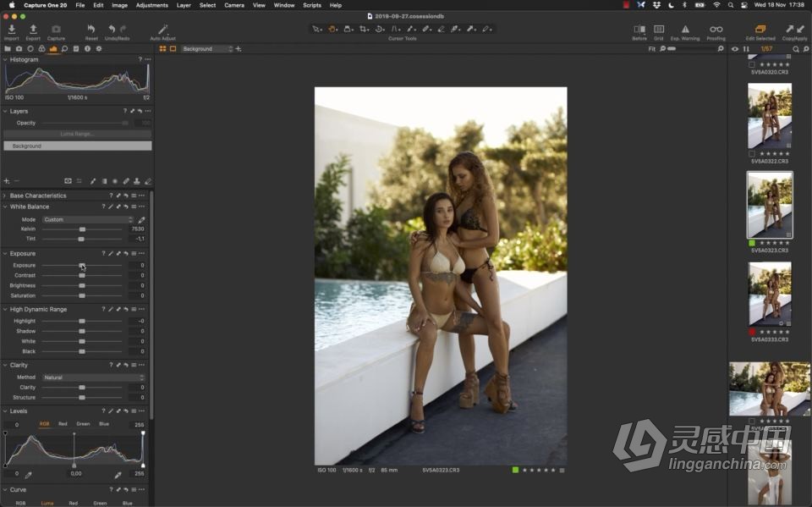Tick the checkbox under the 5V5A0322.CR3 thumbnail
812x507 pixels.
pos(752,153)
